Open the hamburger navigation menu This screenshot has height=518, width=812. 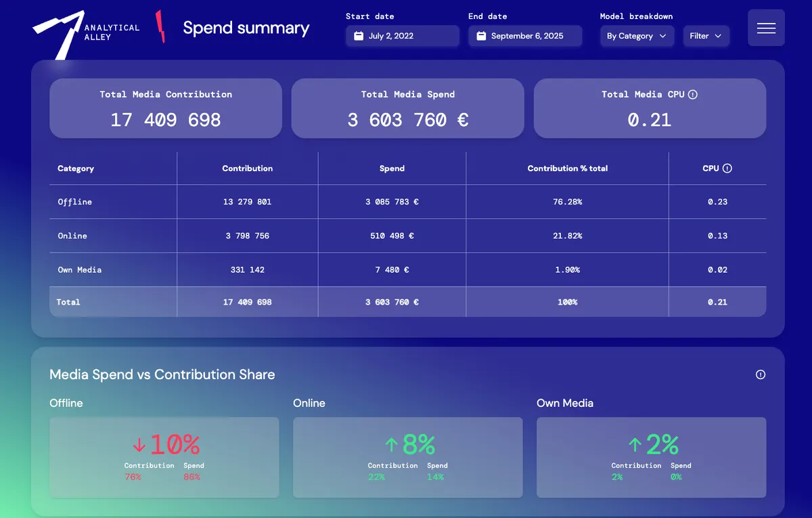766,28
